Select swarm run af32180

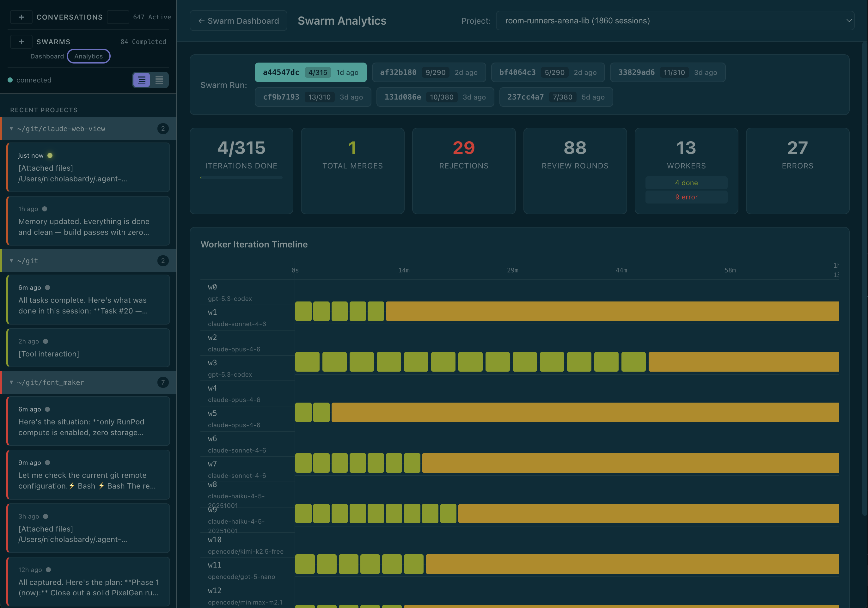click(x=429, y=72)
